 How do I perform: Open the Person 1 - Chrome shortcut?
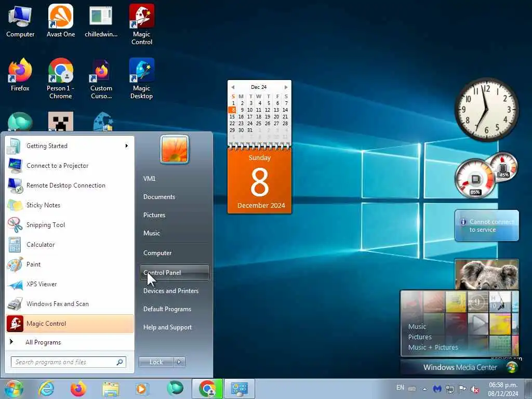(x=60, y=79)
